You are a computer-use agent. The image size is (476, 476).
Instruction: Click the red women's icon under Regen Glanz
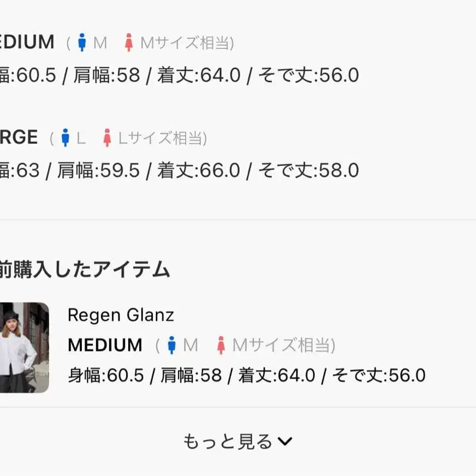(221, 345)
